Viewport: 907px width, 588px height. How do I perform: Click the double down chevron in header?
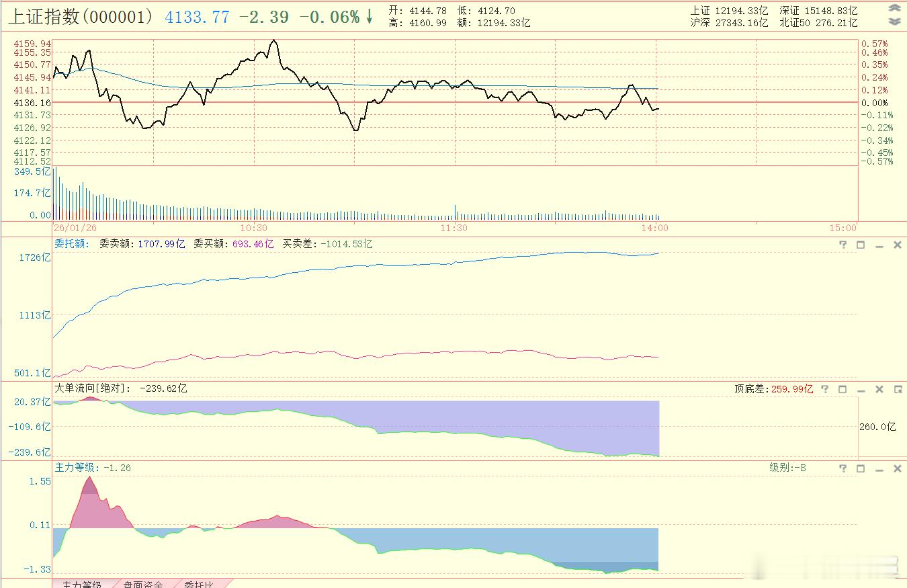(x=894, y=22)
